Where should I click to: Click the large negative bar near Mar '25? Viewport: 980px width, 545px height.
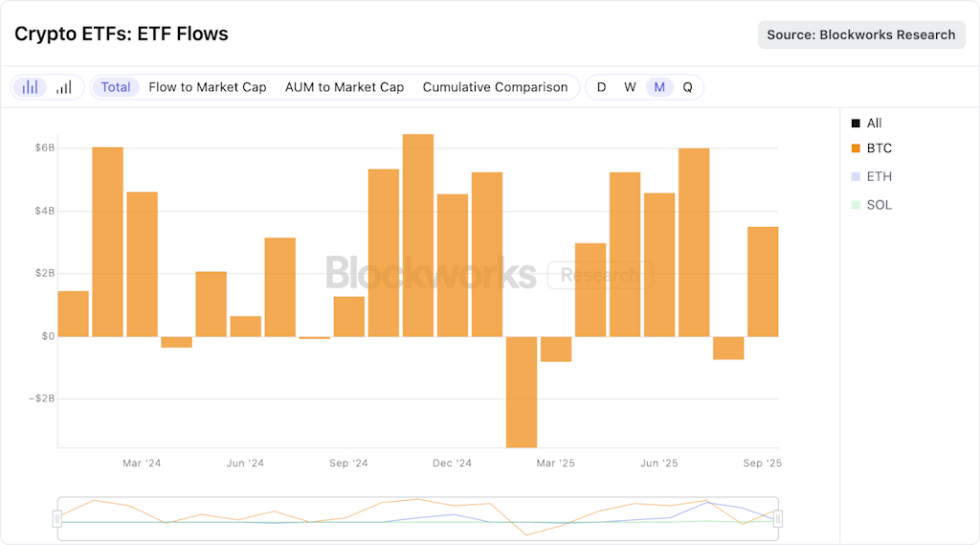tap(522, 391)
